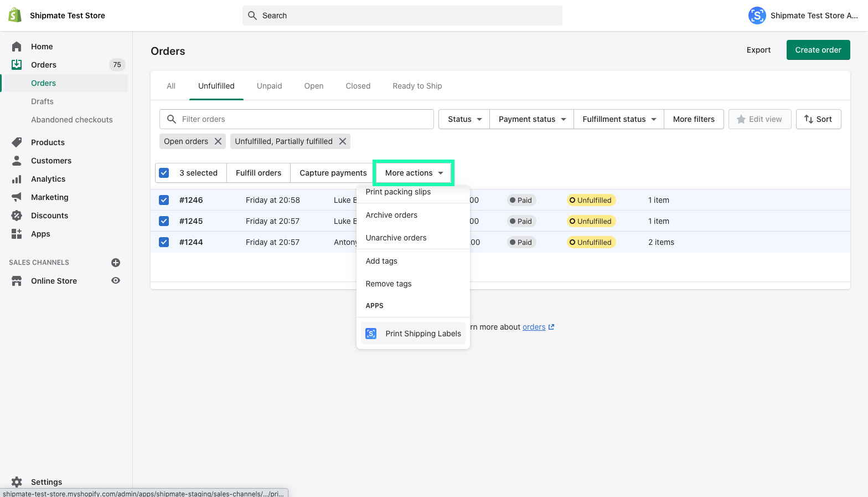The width and height of the screenshot is (868, 497).
Task: Click the Online Store shop icon
Action: (17, 281)
